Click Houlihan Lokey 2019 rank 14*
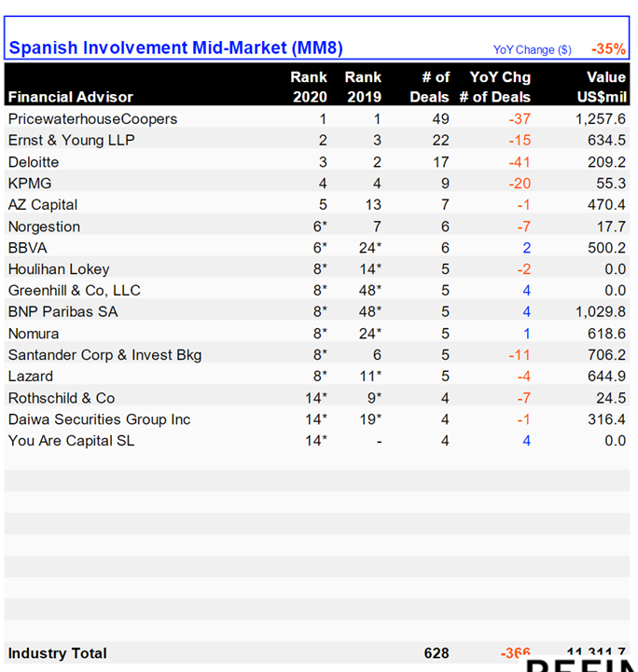638x672 pixels. pos(370,269)
